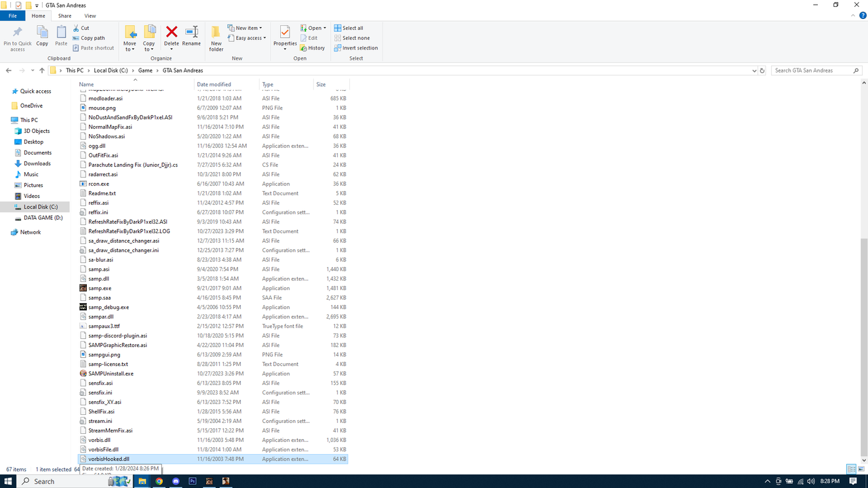The width and height of the screenshot is (868, 488).
Task: Open the help question mark icon
Action: pos(862,16)
